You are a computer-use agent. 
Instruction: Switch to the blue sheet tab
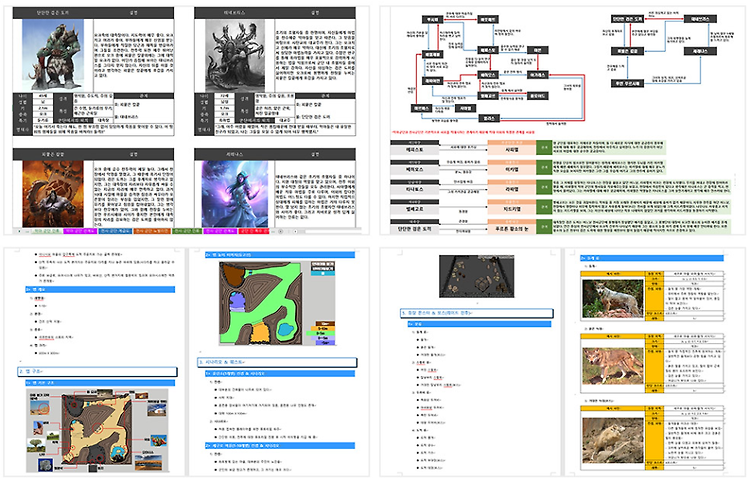(115, 231)
